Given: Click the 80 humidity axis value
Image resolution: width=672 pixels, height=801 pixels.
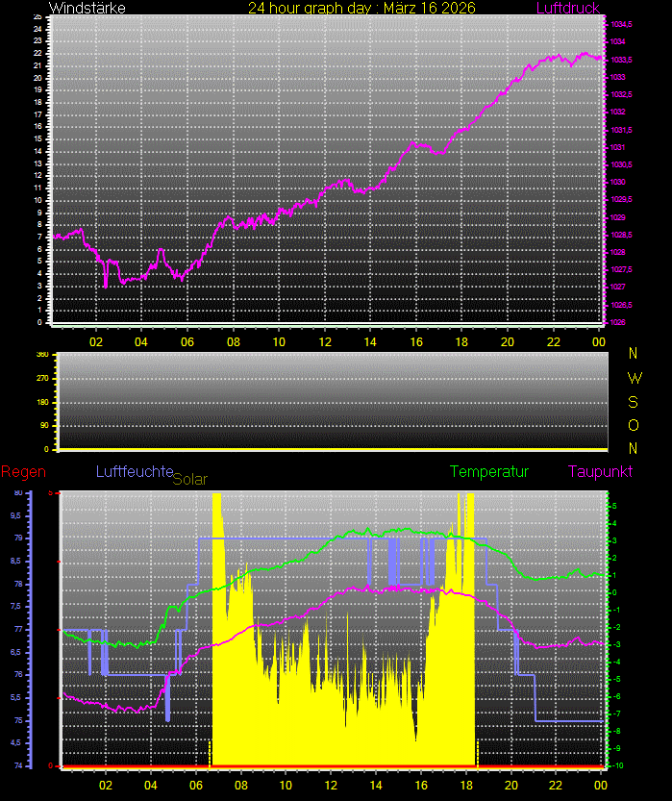Looking at the screenshot, I should (17, 493).
